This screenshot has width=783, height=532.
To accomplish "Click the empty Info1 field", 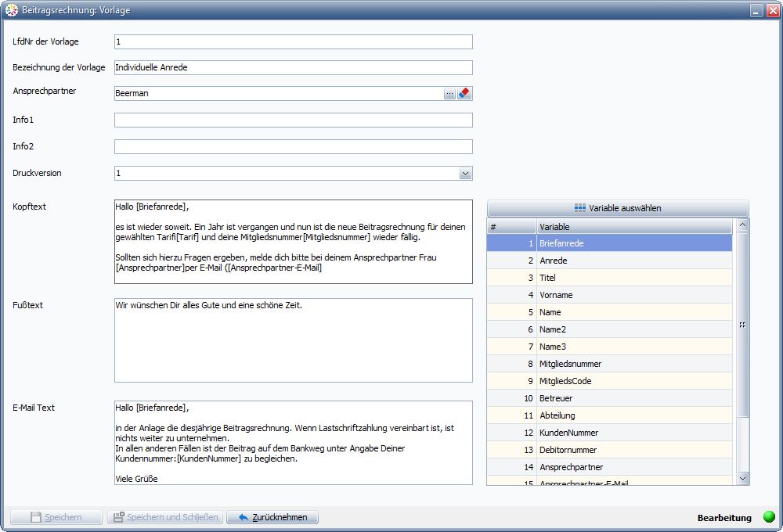I will coord(293,120).
